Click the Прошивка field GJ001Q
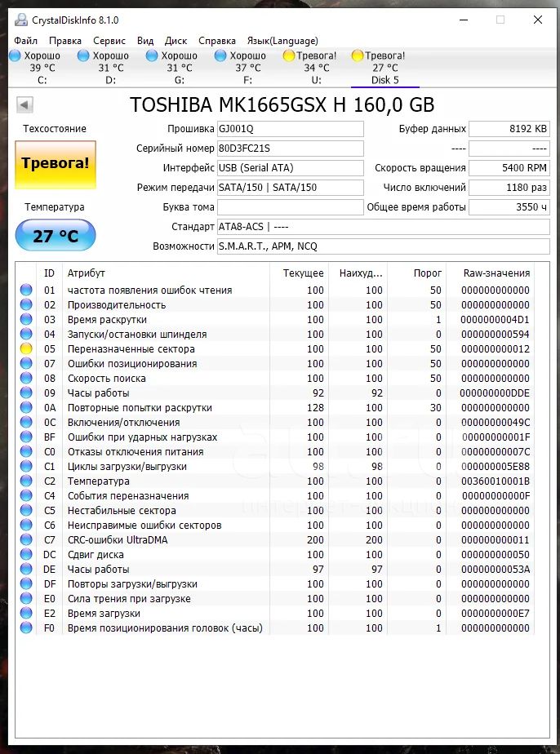 290,129
